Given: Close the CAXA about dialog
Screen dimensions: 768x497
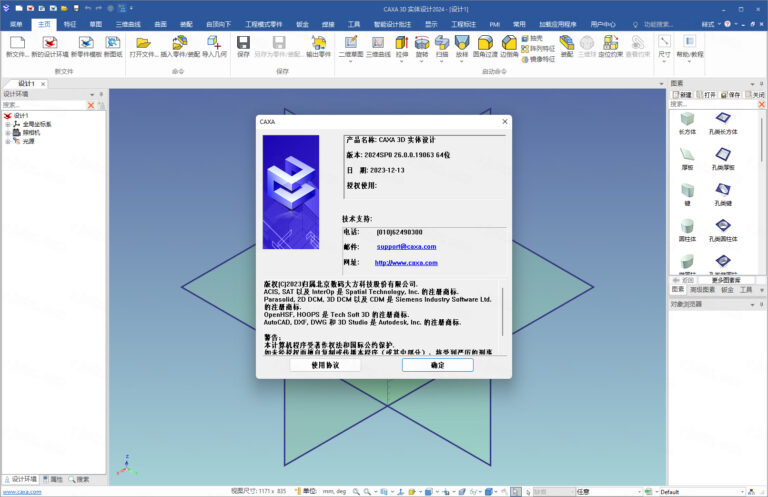Looking at the screenshot, I should tap(504, 121).
